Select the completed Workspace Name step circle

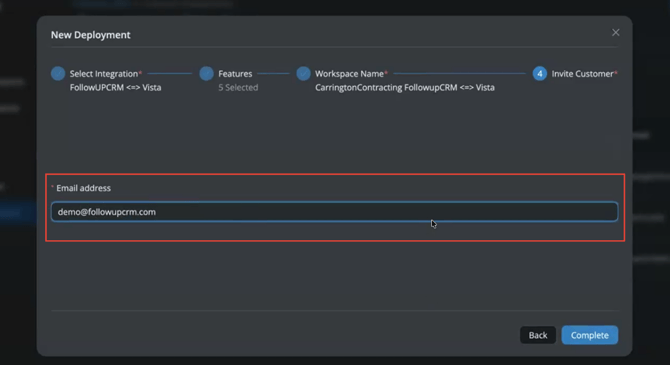pos(303,74)
